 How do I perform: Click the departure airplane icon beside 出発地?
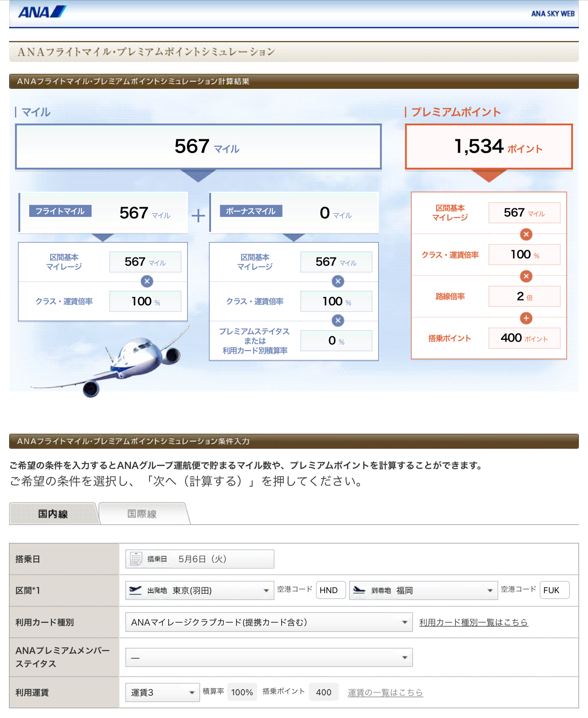point(135,590)
